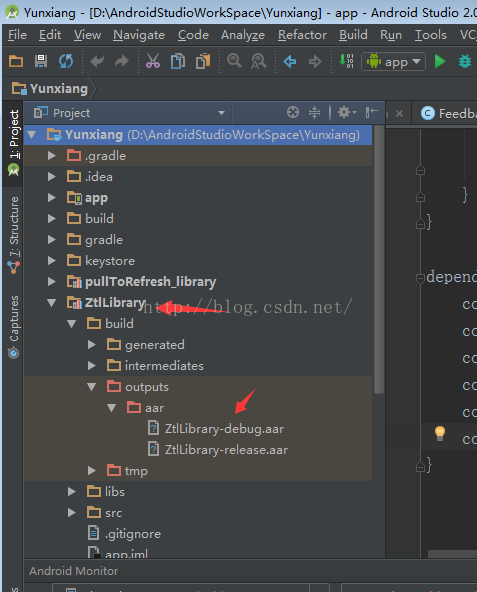Toggle the 1: Project side tab

[14, 143]
